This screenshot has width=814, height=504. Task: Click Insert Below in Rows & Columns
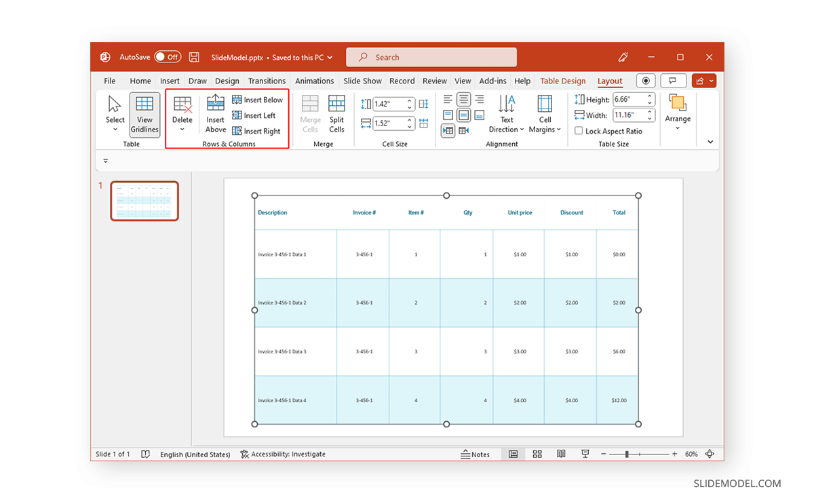pos(258,99)
